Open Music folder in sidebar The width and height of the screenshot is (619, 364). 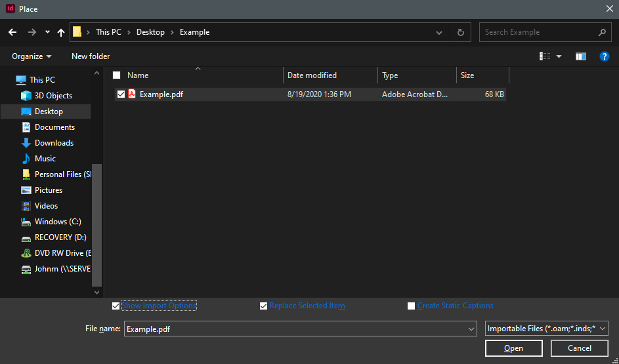[x=45, y=159]
